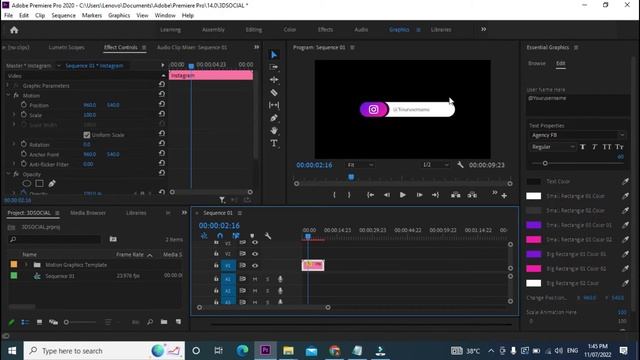Open the Regular font style dropdown
This screenshot has height=360, width=640.
(553, 147)
